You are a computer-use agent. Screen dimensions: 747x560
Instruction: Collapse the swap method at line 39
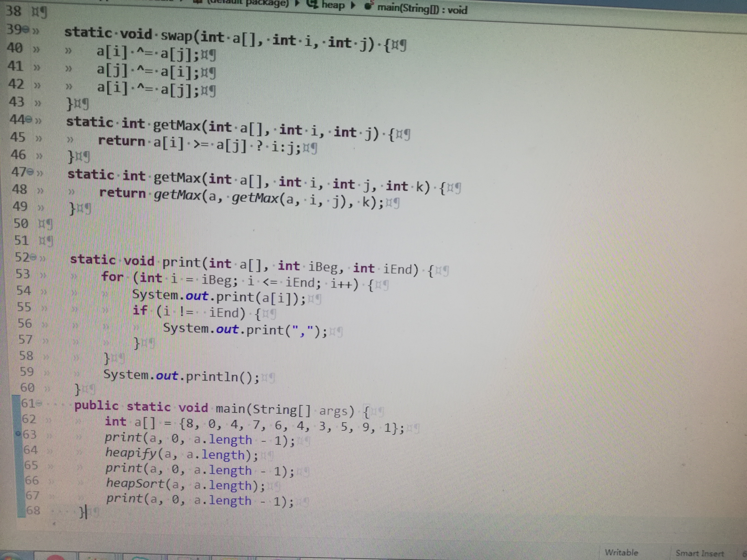(x=26, y=30)
